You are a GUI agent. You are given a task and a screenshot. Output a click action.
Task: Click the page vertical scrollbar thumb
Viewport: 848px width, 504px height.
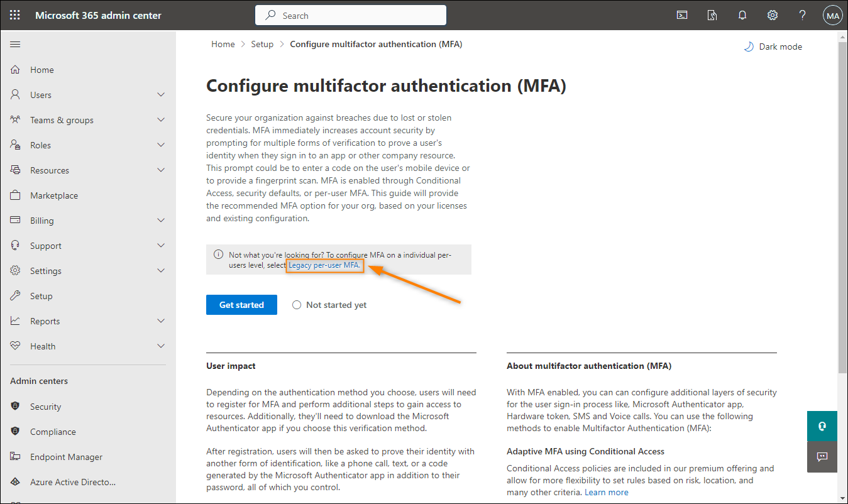842,207
